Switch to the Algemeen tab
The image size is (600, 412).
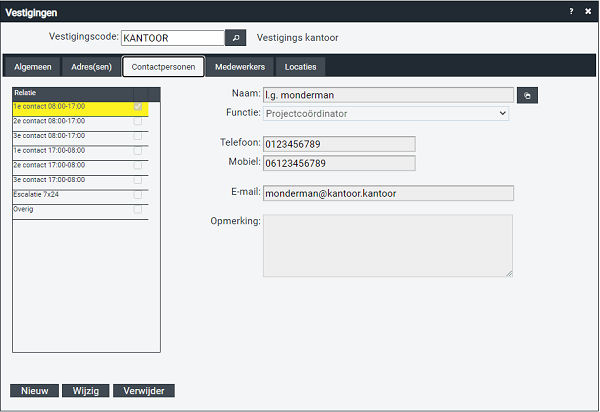coord(33,67)
